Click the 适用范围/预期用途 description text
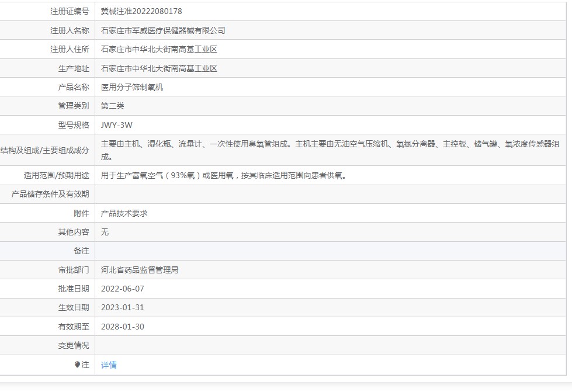 tap(223, 175)
